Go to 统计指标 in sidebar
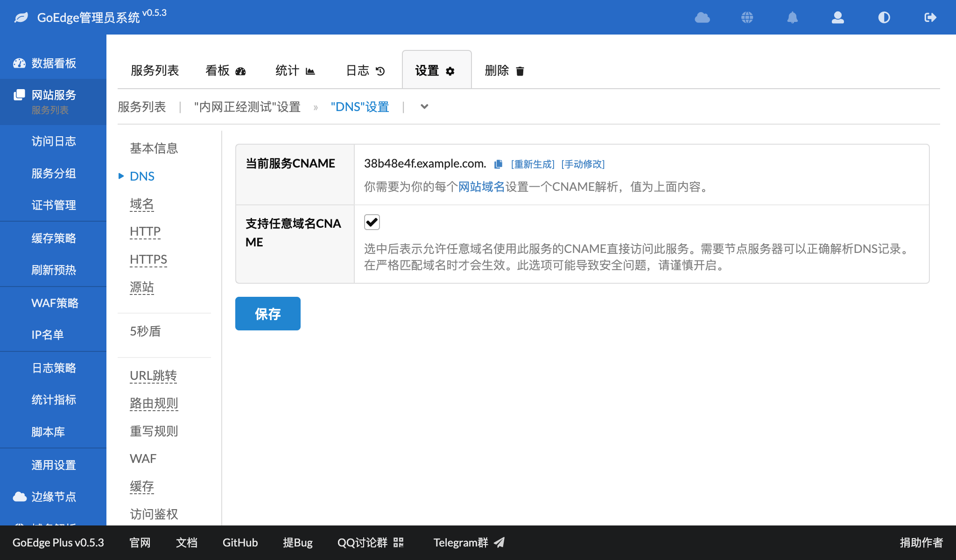The height and width of the screenshot is (560, 956). [x=53, y=400]
